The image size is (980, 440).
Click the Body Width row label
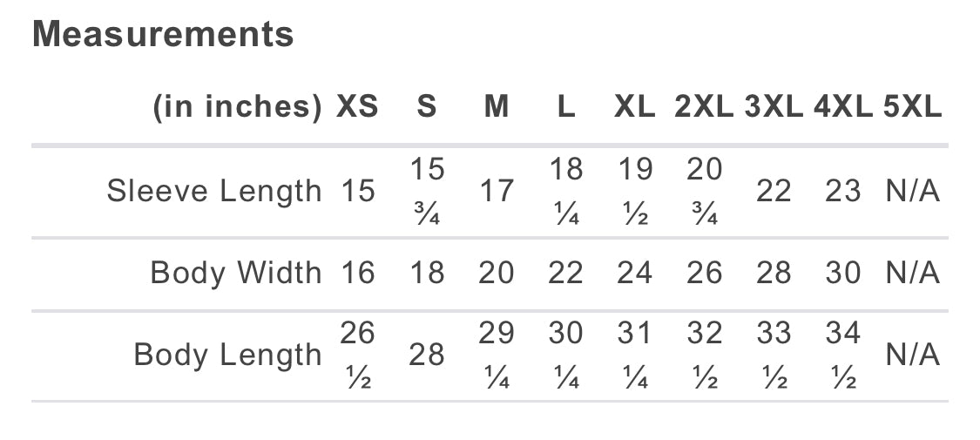pyautogui.click(x=235, y=273)
